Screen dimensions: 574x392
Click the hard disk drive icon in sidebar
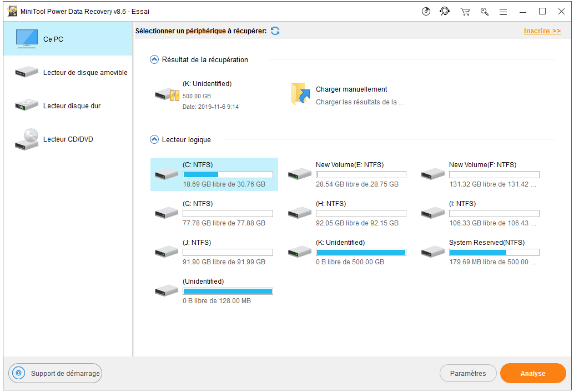pyautogui.click(x=26, y=105)
